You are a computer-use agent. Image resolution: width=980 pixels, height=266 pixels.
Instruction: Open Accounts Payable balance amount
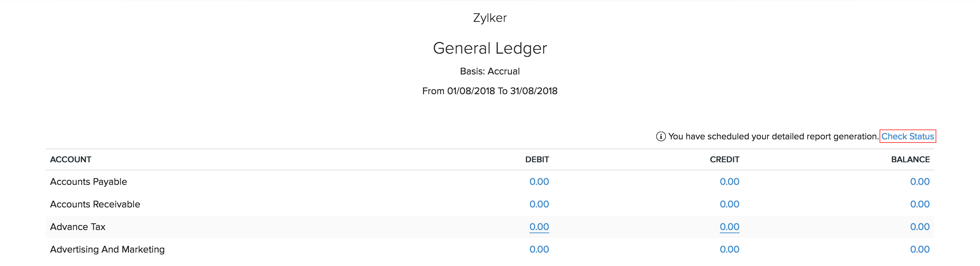(919, 182)
